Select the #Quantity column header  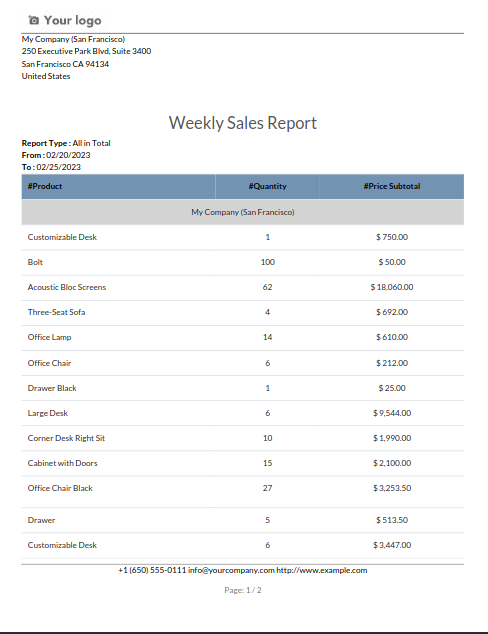tap(267, 186)
